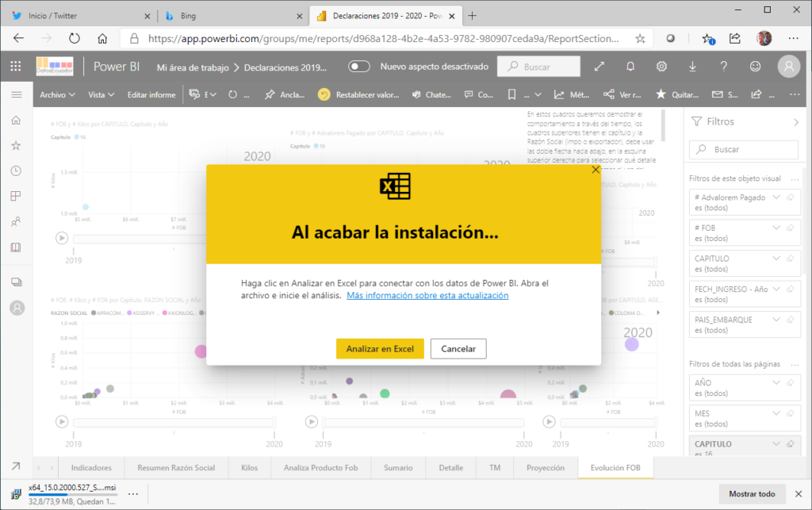Open Power BI settings gear
The image size is (812, 510).
coord(661,67)
